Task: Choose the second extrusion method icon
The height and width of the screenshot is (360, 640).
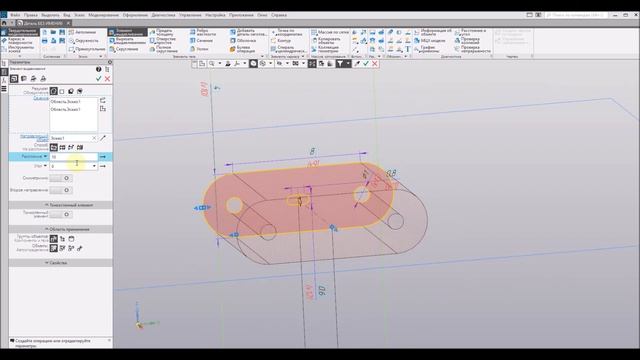Action: [62, 147]
